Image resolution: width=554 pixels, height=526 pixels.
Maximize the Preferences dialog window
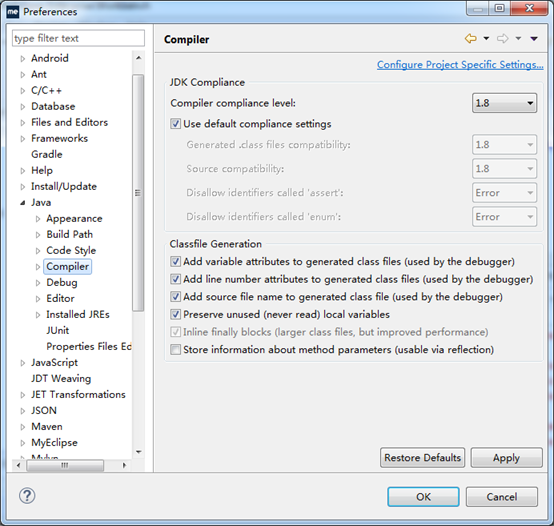coord(499,8)
